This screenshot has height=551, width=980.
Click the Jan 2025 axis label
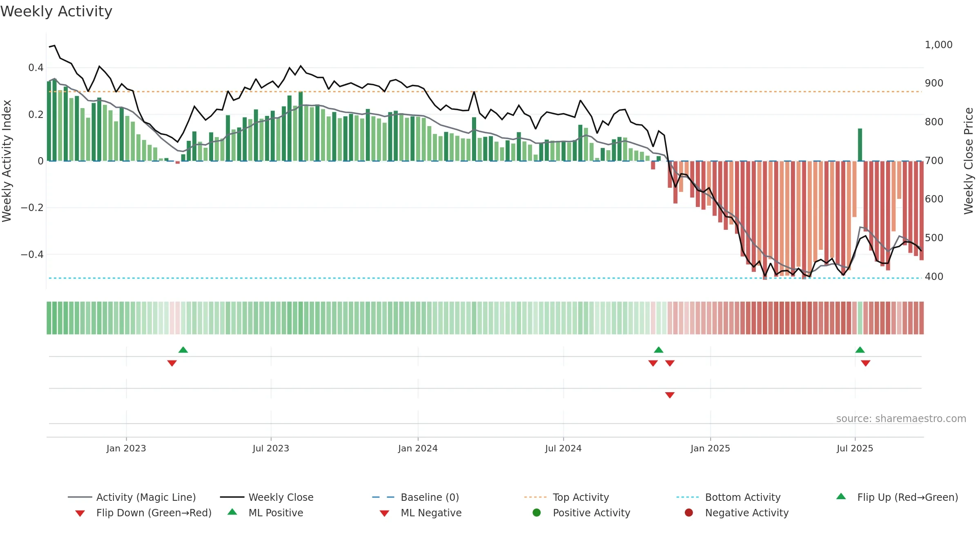tap(710, 448)
